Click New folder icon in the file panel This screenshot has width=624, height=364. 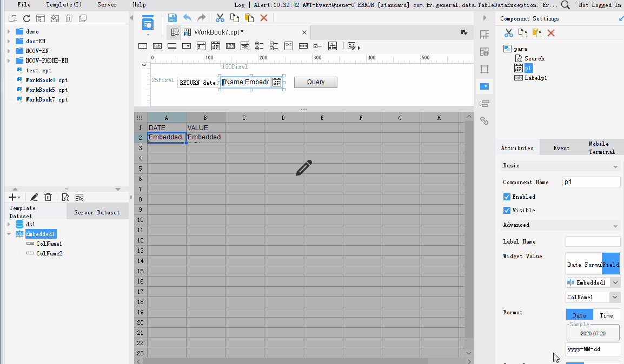(12, 19)
